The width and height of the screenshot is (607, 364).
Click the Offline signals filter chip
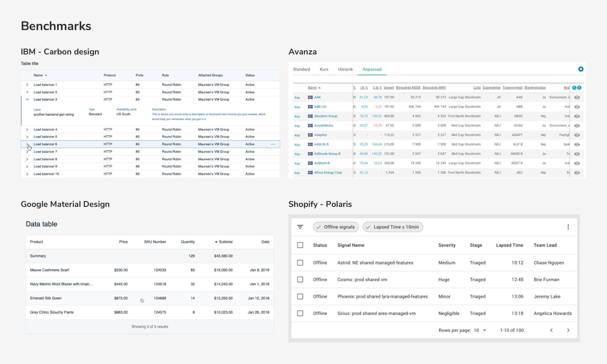[x=336, y=227]
